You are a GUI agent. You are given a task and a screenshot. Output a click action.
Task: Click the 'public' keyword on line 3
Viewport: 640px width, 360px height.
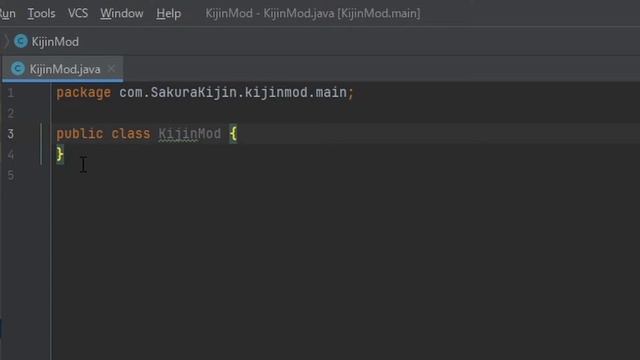pyautogui.click(x=80, y=134)
